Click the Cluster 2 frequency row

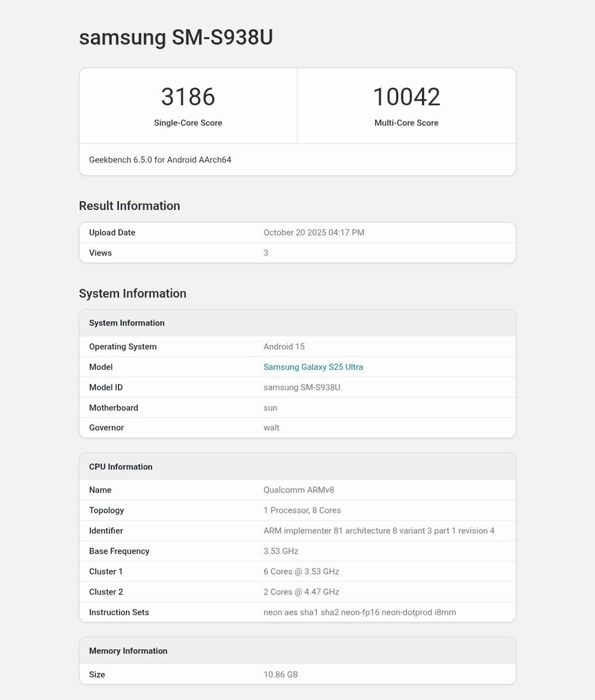point(297,591)
